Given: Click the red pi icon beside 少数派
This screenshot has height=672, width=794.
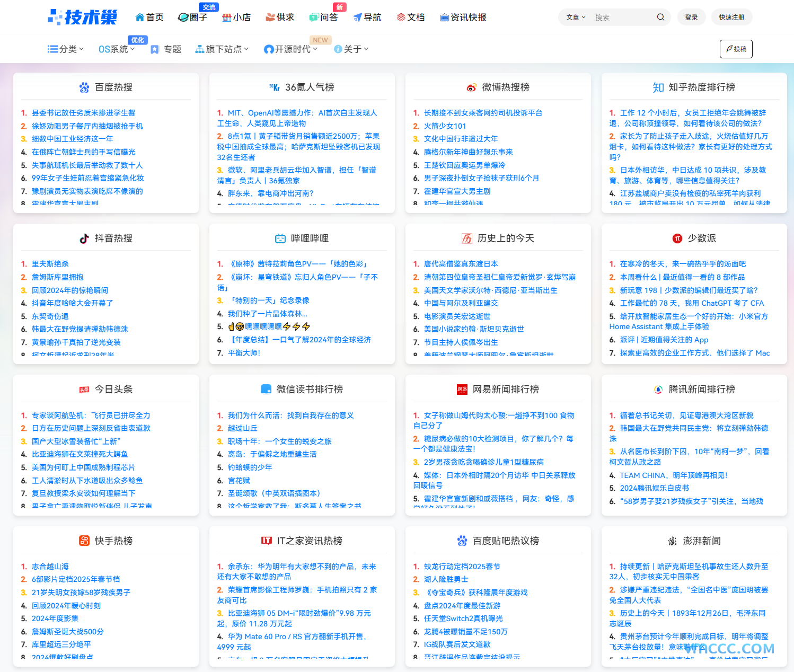Looking at the screenshot, I should point(677,238).
